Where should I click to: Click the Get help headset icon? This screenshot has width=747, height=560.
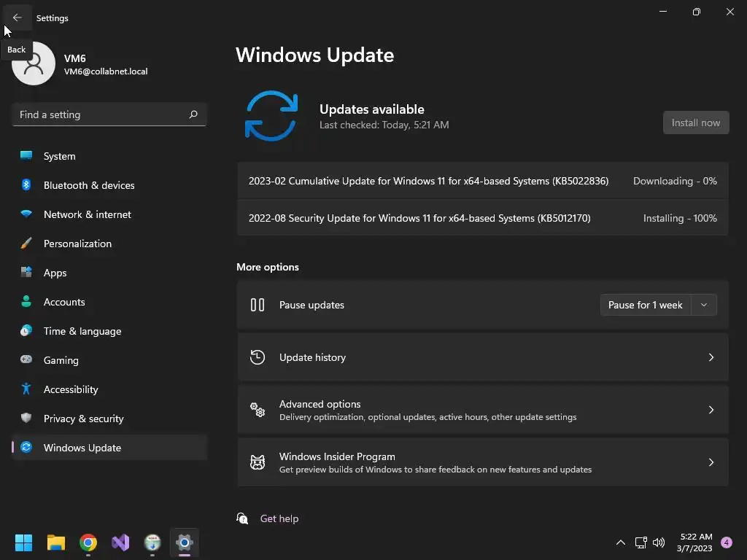pos(242,518)
